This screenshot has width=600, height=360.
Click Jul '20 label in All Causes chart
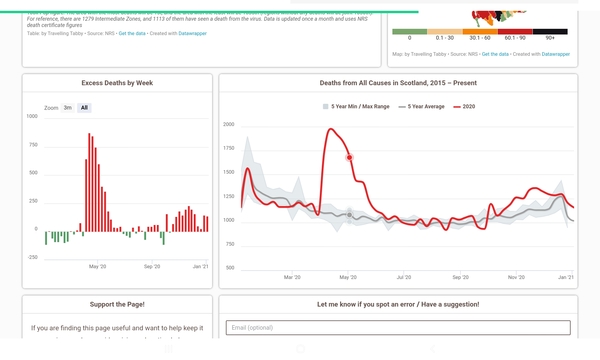[404, 277]
